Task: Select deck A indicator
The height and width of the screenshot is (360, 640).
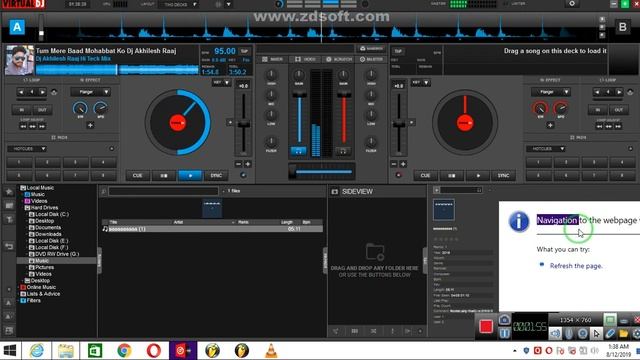Action: click(x=17, y=27)
